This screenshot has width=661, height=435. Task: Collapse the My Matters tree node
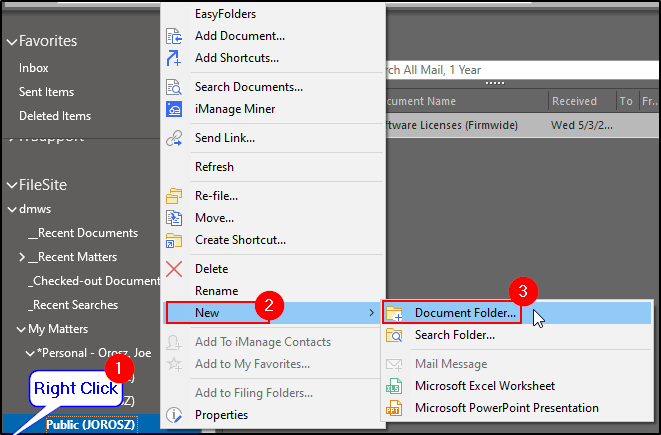(x=21, y=330)
